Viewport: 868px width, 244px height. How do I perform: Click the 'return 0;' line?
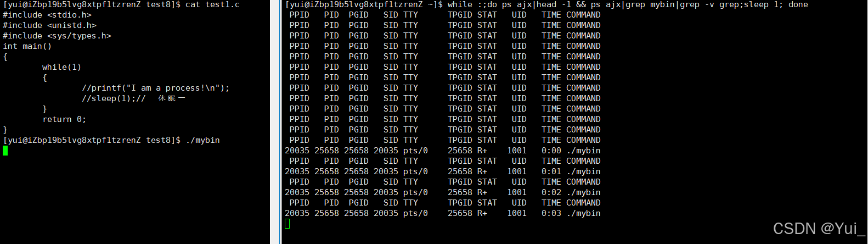click(64, 119)
